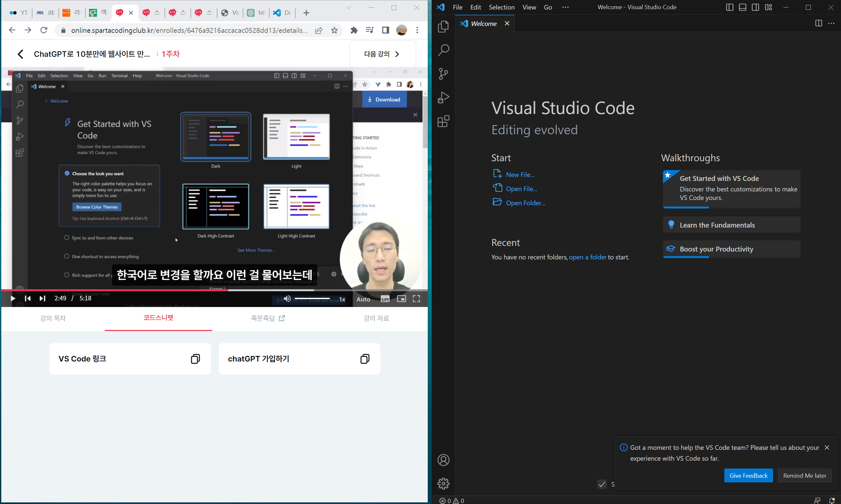Open Learn the Fundamentals walkthrough
The image size is (841, 504).
click(731, 225)
